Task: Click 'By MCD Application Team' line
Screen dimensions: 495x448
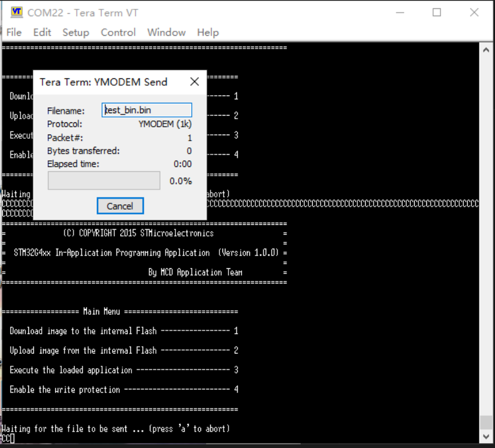Action: pyautogui.click(x=195, y=272)
